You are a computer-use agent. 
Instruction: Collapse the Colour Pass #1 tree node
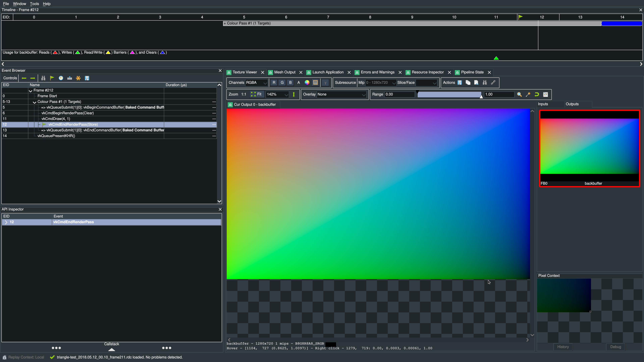(35, 102)
